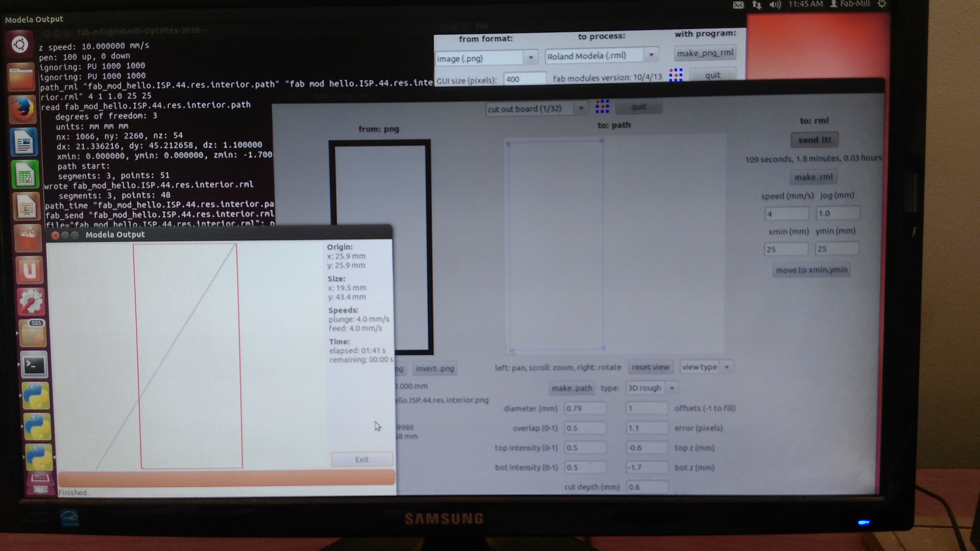The image size is (980, 551).
Task: Open System Settings gear-wrench icon
Action: 31,302
